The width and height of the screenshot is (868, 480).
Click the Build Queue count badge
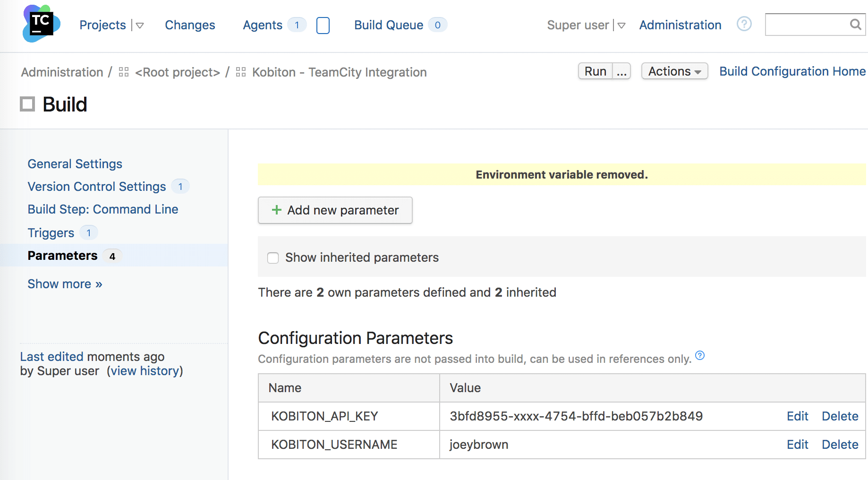coord(438,25)
